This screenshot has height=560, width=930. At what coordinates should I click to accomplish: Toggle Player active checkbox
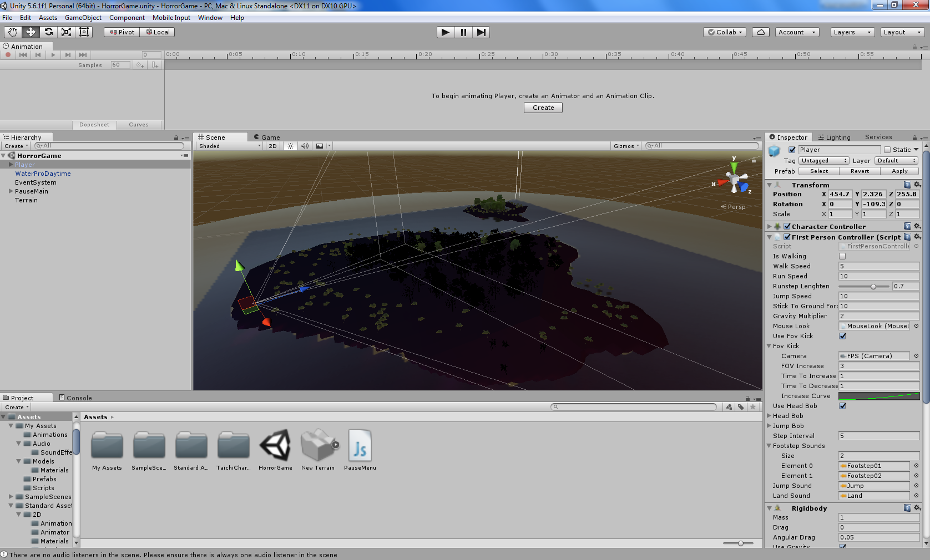coord(792,150)
